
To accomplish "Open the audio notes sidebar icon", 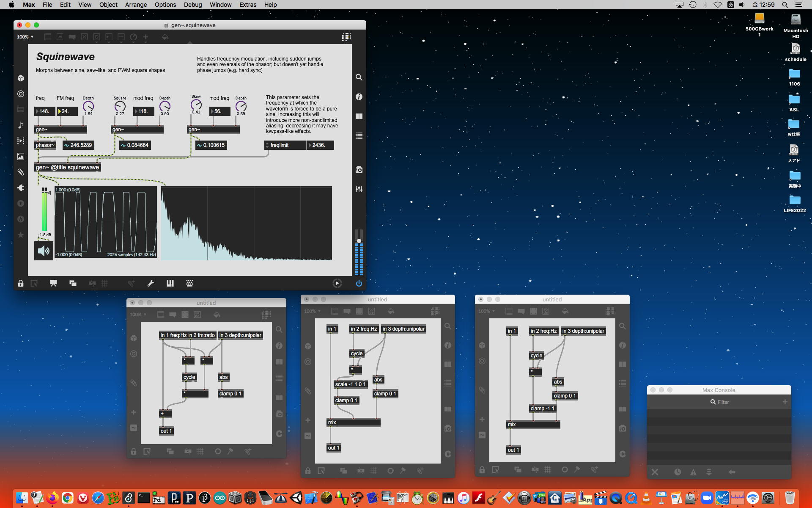I will tap(21, 125).
